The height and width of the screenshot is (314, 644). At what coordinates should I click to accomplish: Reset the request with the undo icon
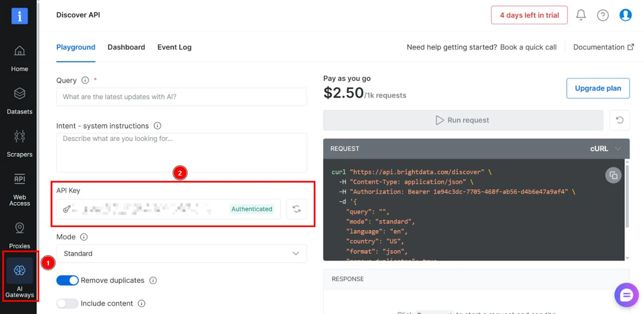point(619,120)
